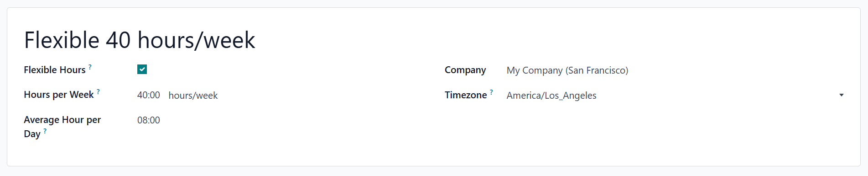Click the word Day in the average label
Screen dimensions: 868x176
(x=32, y=134)
